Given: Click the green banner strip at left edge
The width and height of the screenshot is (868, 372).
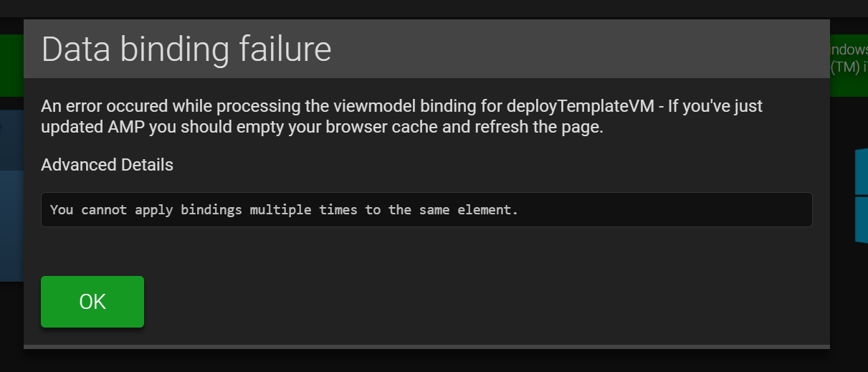Looking at the screenshot, I should coord(11,65).
